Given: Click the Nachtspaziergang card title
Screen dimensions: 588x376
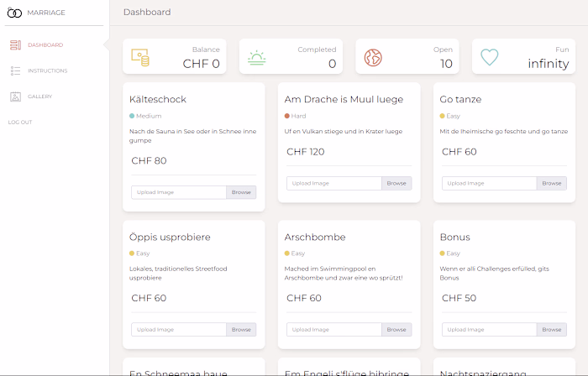Looking at the screenshot, I should pos(483,373).
